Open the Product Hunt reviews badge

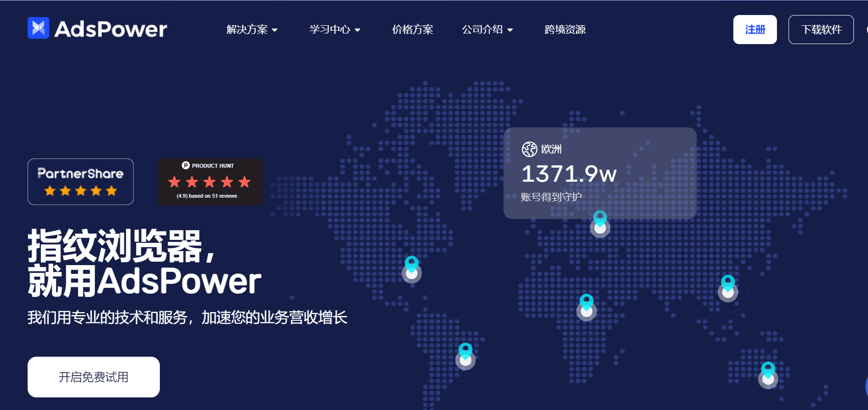(x=210, y=182)
